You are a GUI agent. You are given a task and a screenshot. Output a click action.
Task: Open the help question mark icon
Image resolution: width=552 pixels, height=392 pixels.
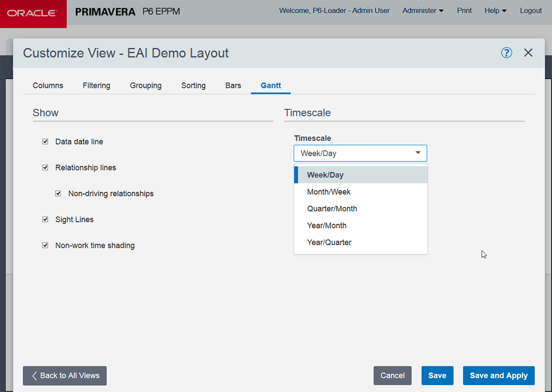click(x=506, y=52)
